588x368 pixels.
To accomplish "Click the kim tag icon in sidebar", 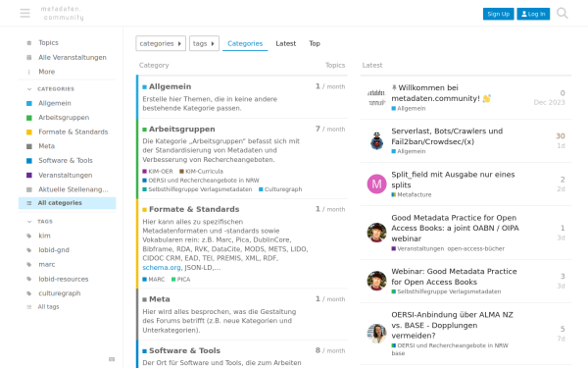I will pos(29,236).
